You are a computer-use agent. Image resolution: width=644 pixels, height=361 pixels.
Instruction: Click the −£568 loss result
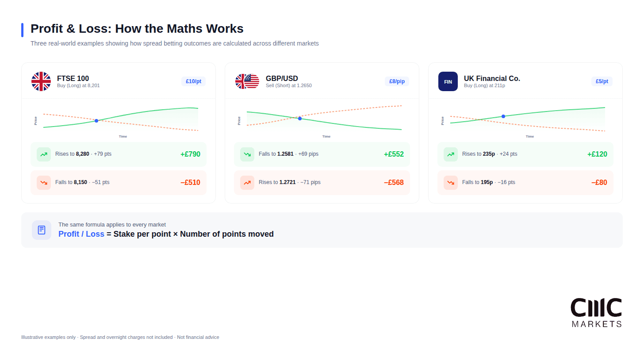point(394,183)
